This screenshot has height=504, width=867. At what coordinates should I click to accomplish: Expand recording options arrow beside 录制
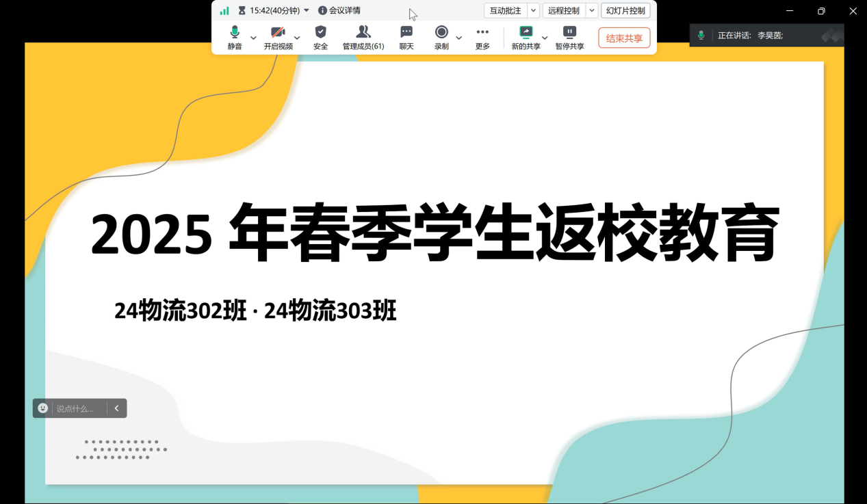[x=459, y=38]
